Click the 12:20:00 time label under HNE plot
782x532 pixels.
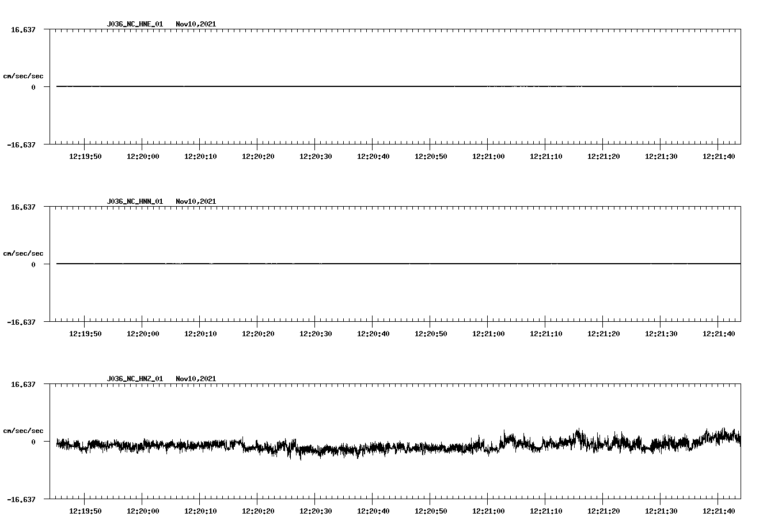click(x=143, y=157)
